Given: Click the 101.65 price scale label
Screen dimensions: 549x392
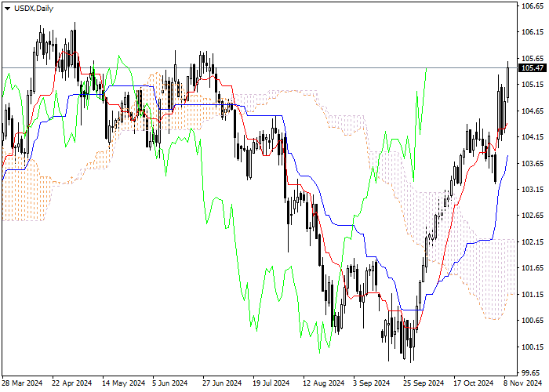Looking at the screenshot, I should coord(533,268).
